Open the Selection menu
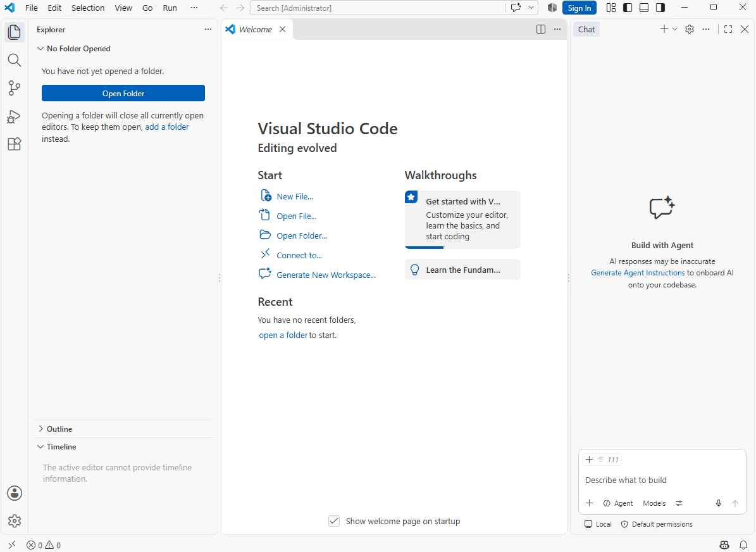756x552 pixels. [88, 8]
